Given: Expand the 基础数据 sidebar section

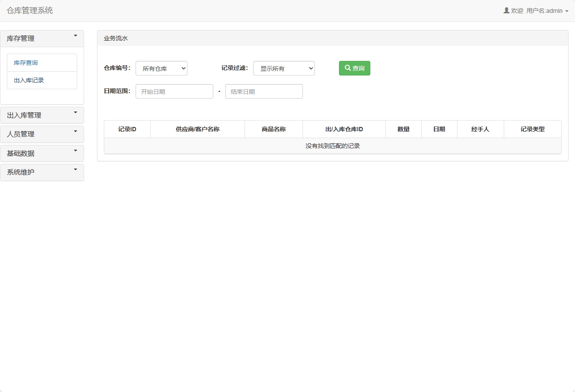Looking at the screenshot, I should click(x=42, y=153).
